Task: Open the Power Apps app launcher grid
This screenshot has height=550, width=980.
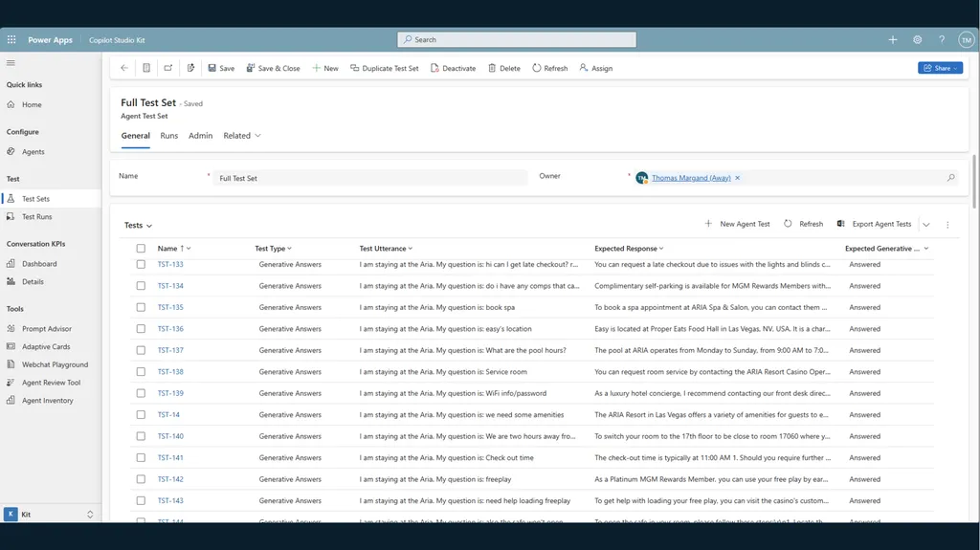Action: 11,39
